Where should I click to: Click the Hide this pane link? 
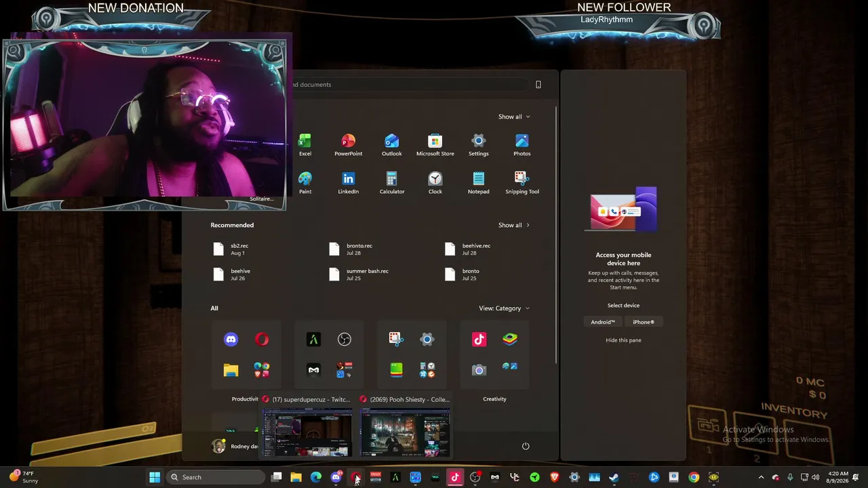[623, 340]
